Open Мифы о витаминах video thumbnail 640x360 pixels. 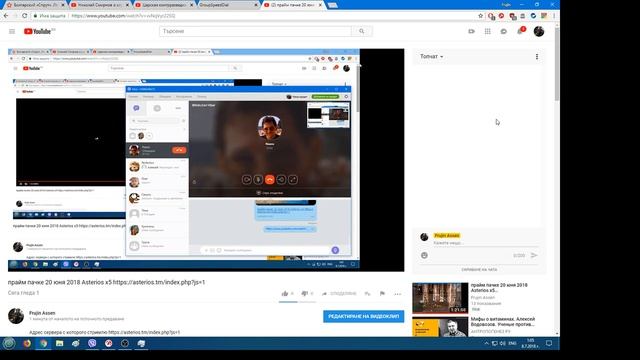tap(440, 327)
